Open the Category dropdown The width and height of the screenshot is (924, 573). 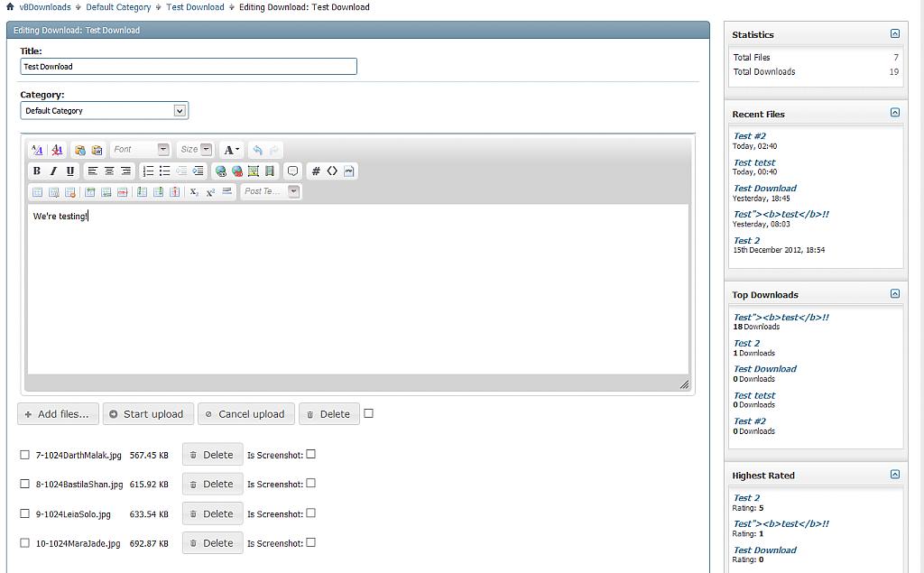click(x=180, y=111)
